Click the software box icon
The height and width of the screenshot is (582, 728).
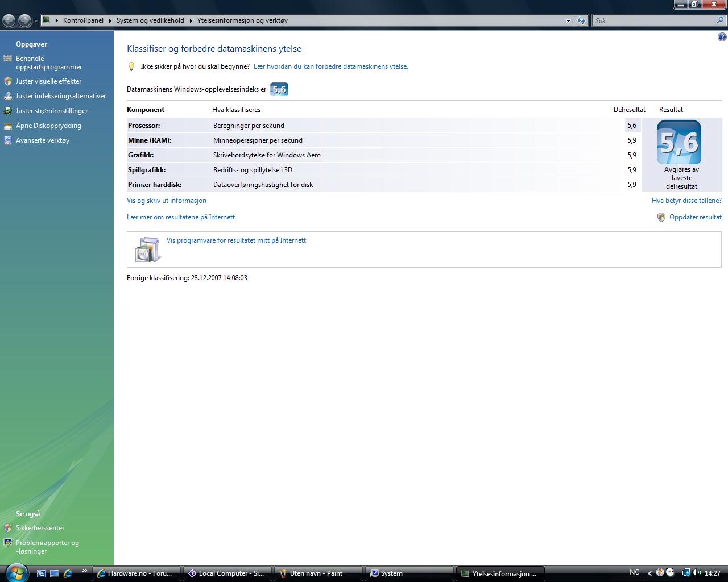click(148, 250)
